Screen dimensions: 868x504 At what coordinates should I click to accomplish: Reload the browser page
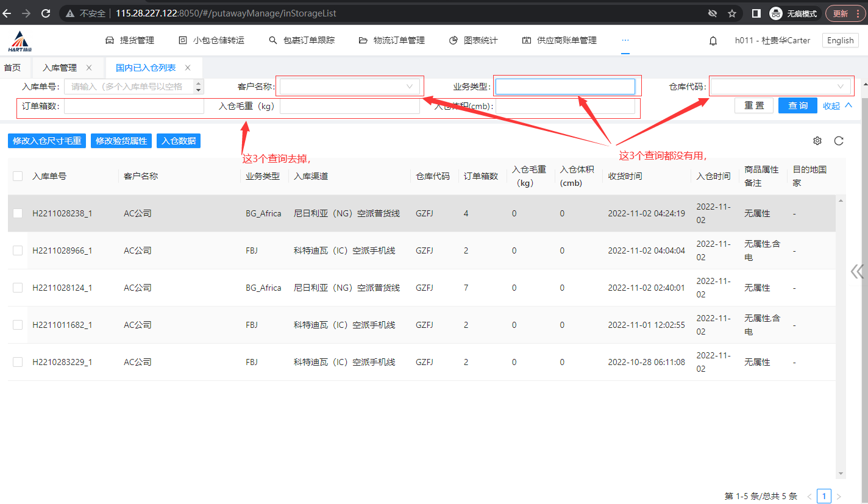[x=45, y=13]
